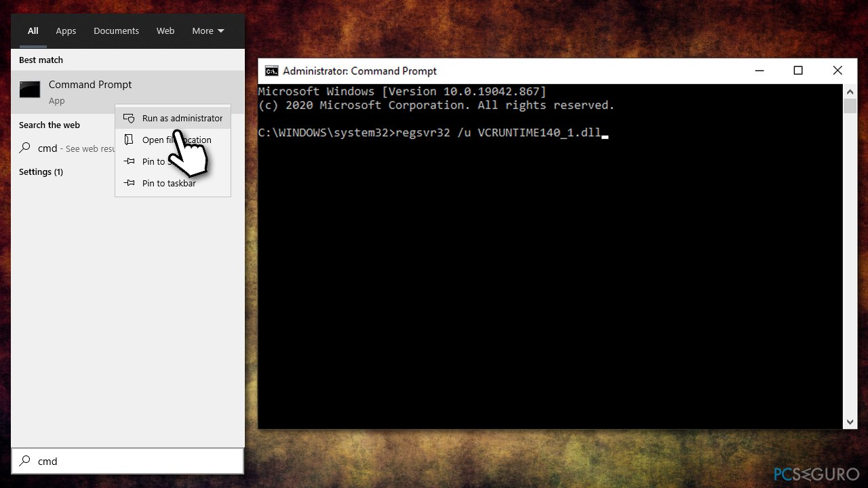Screen dimensions: 868x488
Task: Click the Open file location folder icon
Action: [x=128, y=140]
